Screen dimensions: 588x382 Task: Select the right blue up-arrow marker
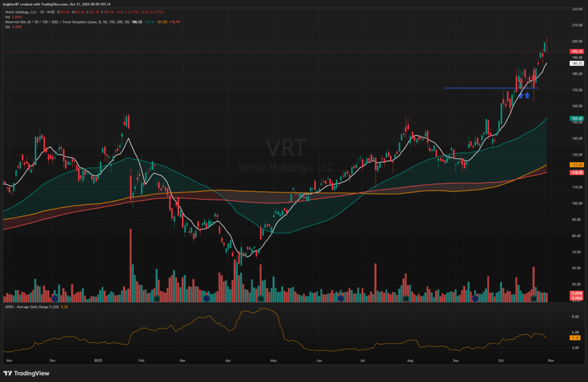[x=527, y=95]
